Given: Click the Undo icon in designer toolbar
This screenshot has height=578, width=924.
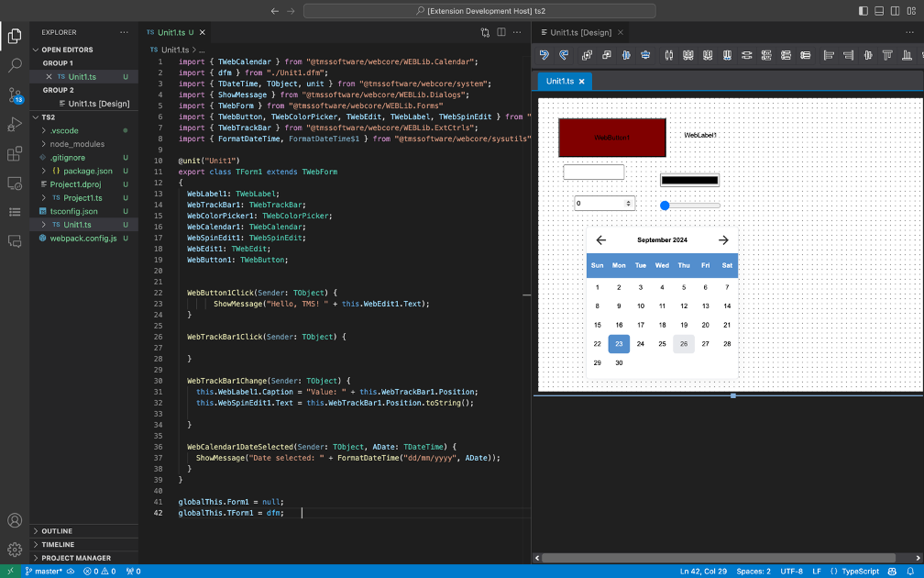Looking at the screenshot, I should tap(544, 55).
